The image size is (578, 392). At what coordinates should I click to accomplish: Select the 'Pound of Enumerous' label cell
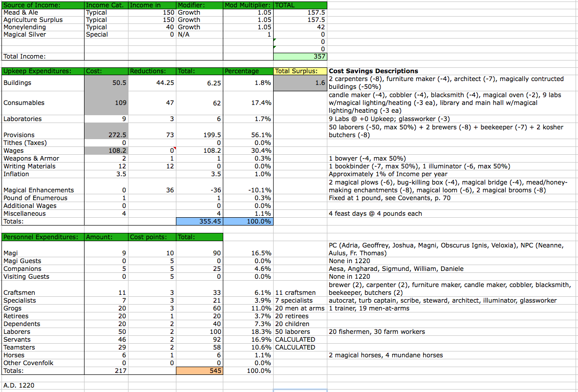click(43, 198)
